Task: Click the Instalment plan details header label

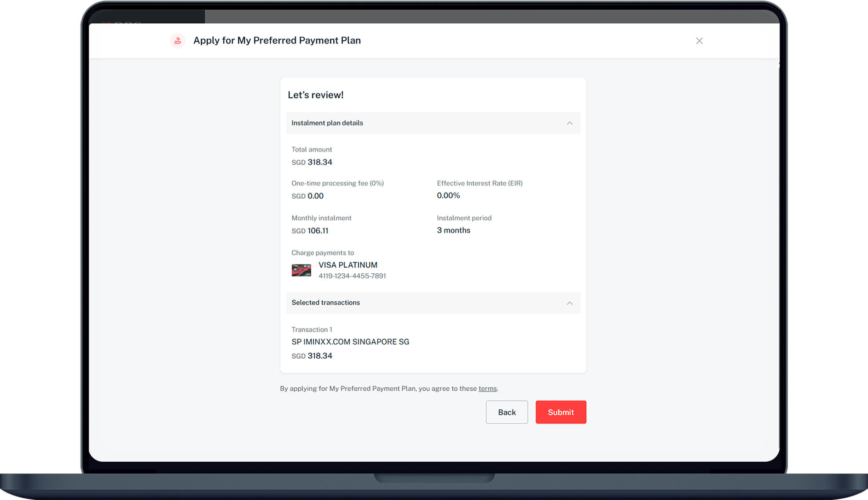Action: pos(327,123)
